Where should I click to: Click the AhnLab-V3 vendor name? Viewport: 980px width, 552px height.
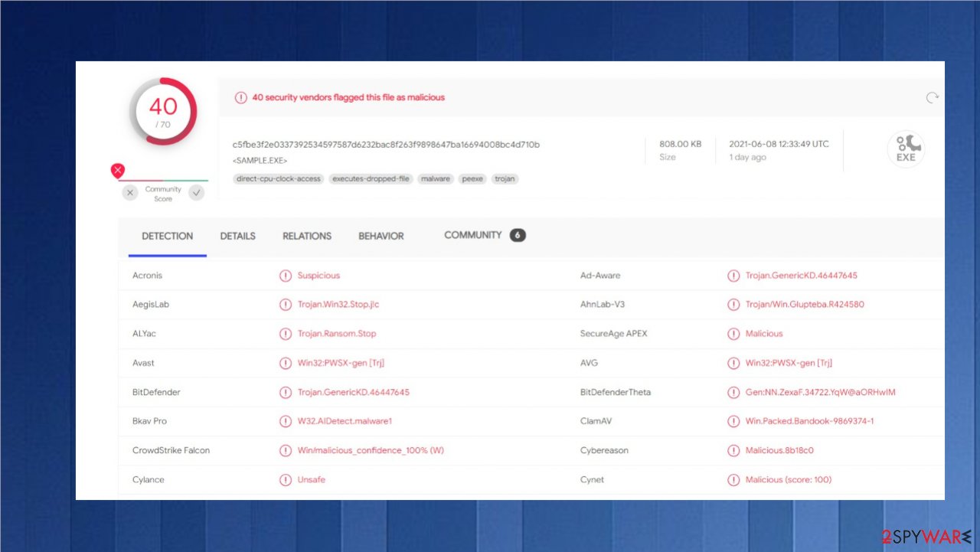pos(603,305)
